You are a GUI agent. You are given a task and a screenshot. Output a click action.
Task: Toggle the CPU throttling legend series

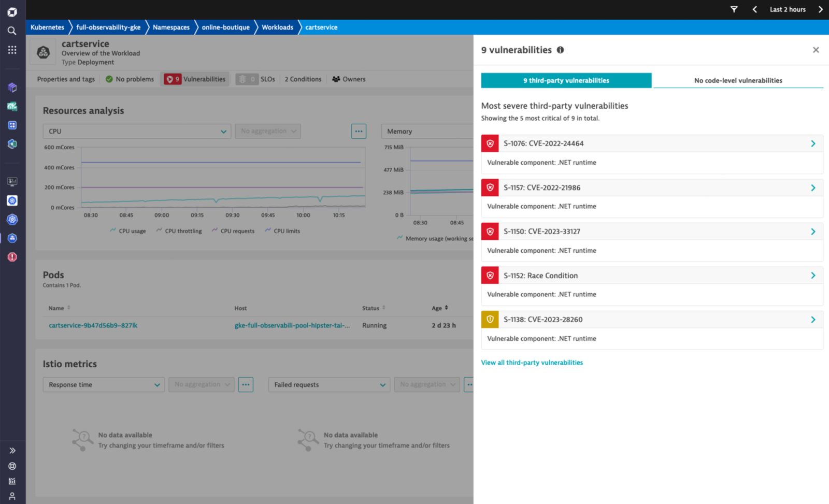(x=179, y=231)
